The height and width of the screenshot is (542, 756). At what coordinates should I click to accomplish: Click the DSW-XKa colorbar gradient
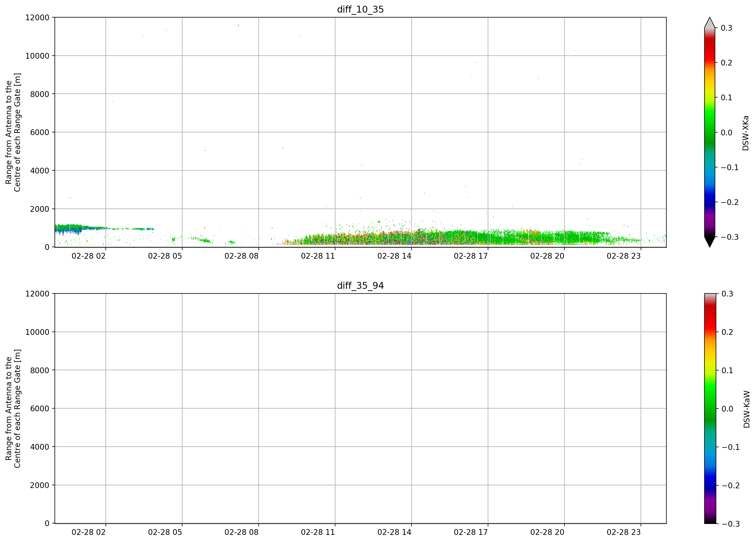(710, 132)
